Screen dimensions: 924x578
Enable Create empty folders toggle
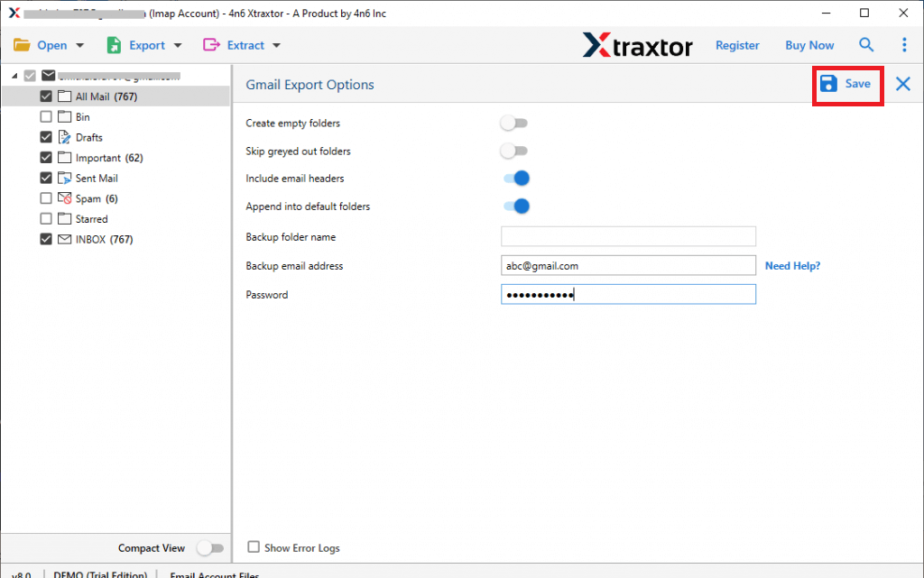point(514,123)
